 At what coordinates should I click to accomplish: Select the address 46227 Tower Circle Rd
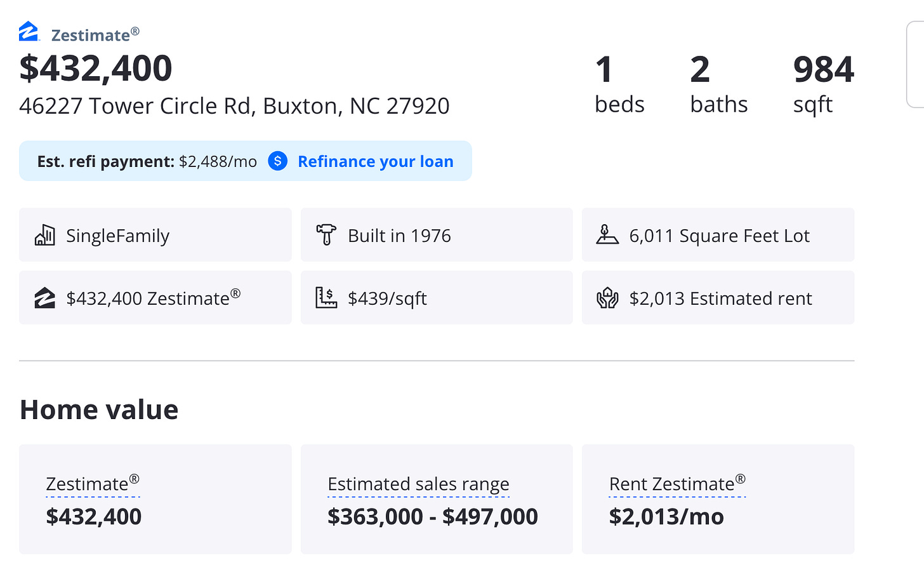(234, 106)
